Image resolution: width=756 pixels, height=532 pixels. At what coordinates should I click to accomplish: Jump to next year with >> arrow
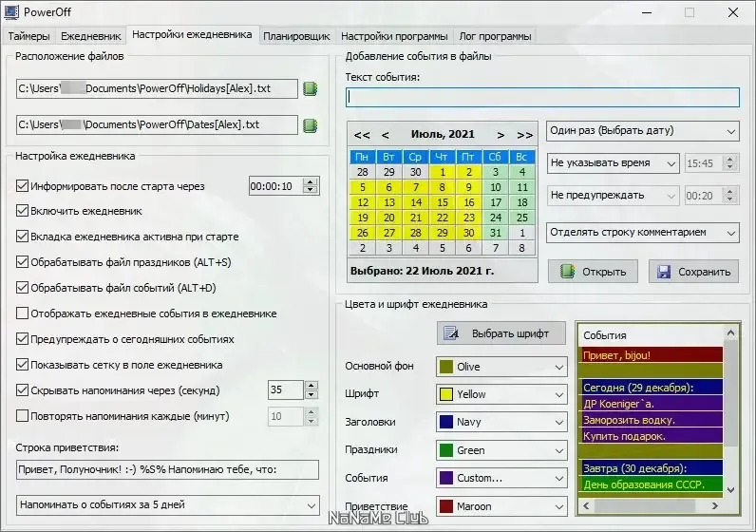point(524,135)
